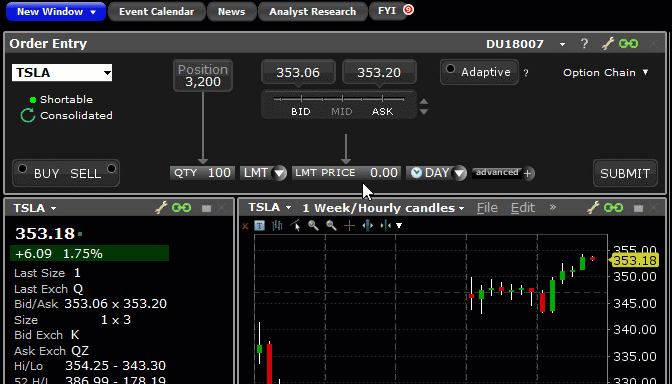Open the chart File menu
This screenshot has height=384, width=672.
(487, 208)
